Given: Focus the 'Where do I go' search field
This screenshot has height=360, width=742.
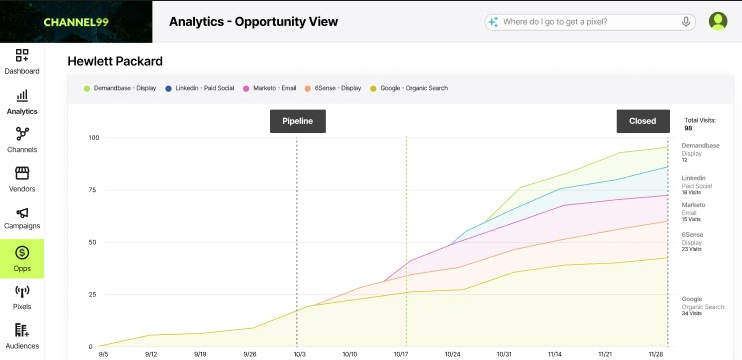Looking at the screenshot, I should click(590, 22).
